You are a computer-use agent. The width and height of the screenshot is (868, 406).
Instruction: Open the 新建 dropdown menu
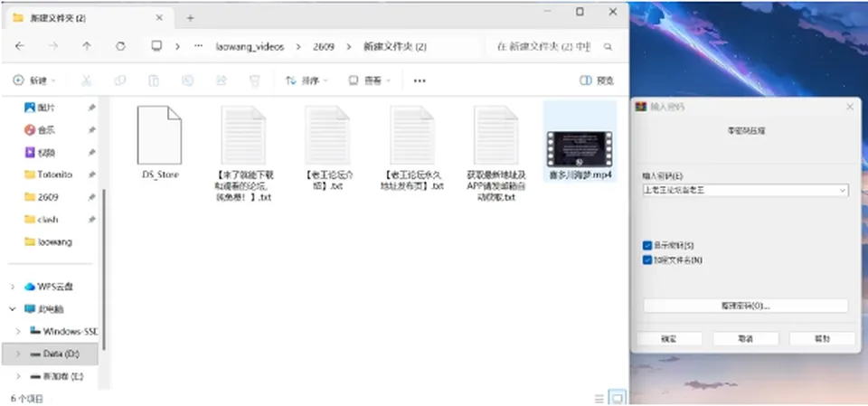tap(34, 80)
